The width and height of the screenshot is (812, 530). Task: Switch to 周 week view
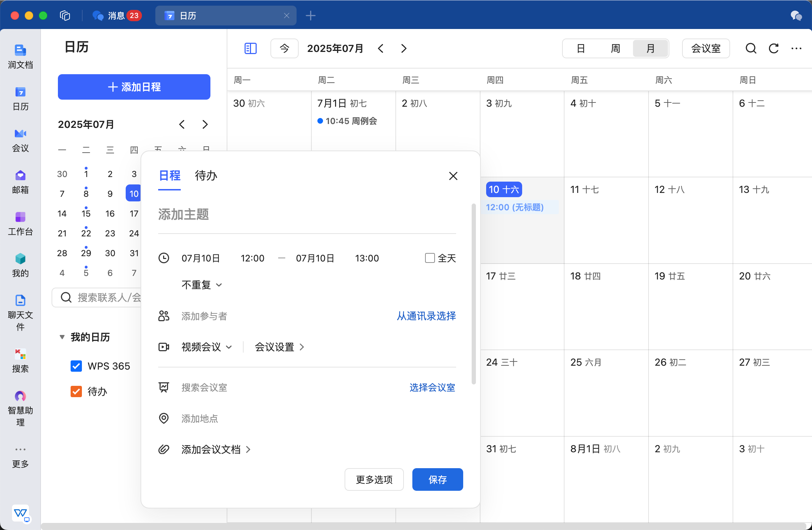[x=615, y=48]
